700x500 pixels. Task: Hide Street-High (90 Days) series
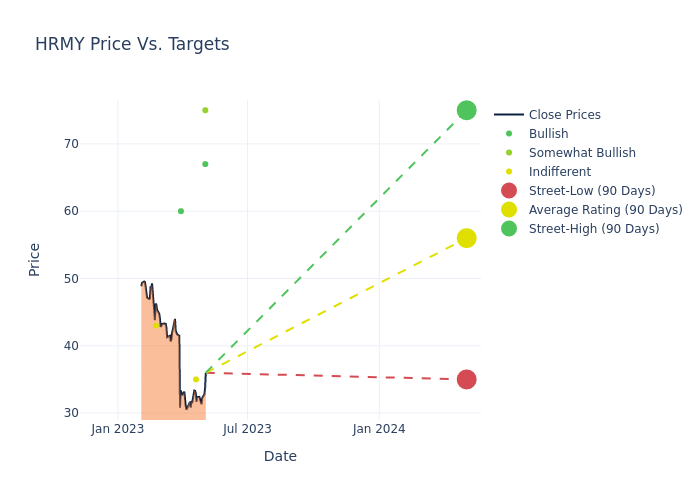click(594, 229)
